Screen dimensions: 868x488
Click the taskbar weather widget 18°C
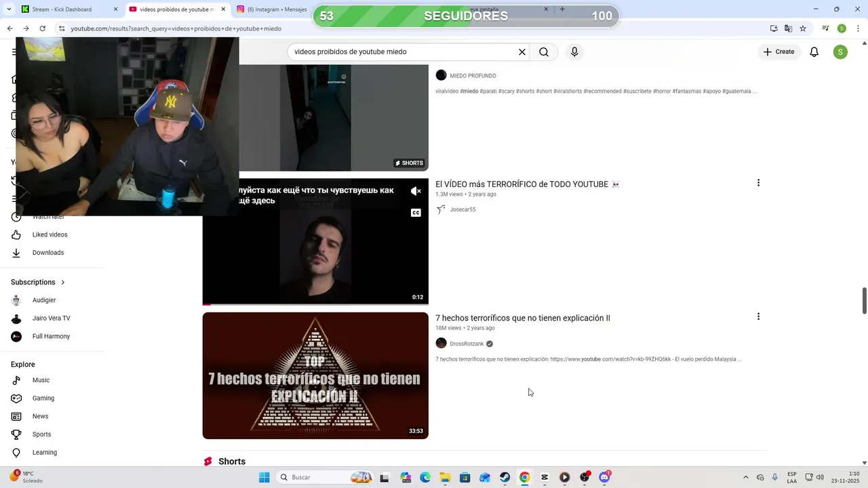point(26,476)
